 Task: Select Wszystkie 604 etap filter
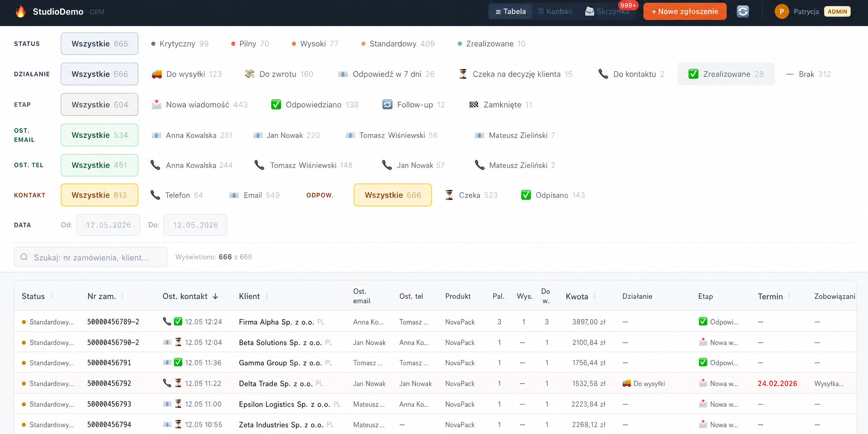point(99,104)
